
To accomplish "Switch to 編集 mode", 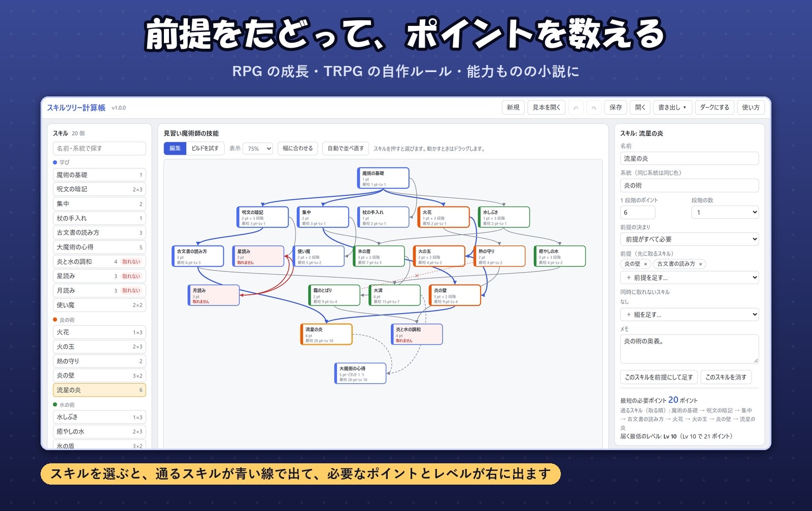I will point(175,148).
